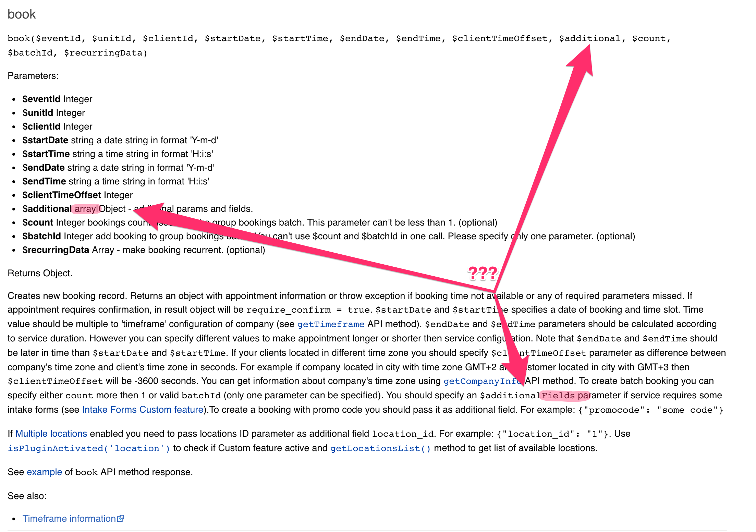Open the Intake Forms Custom feature link
The image size is (756, 532).
[143, 410]
